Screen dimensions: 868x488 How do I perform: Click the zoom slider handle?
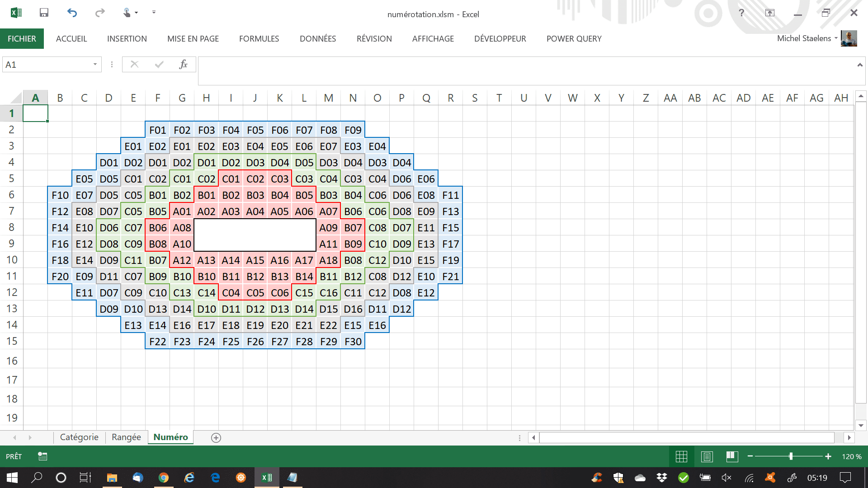tap(791, 456)
